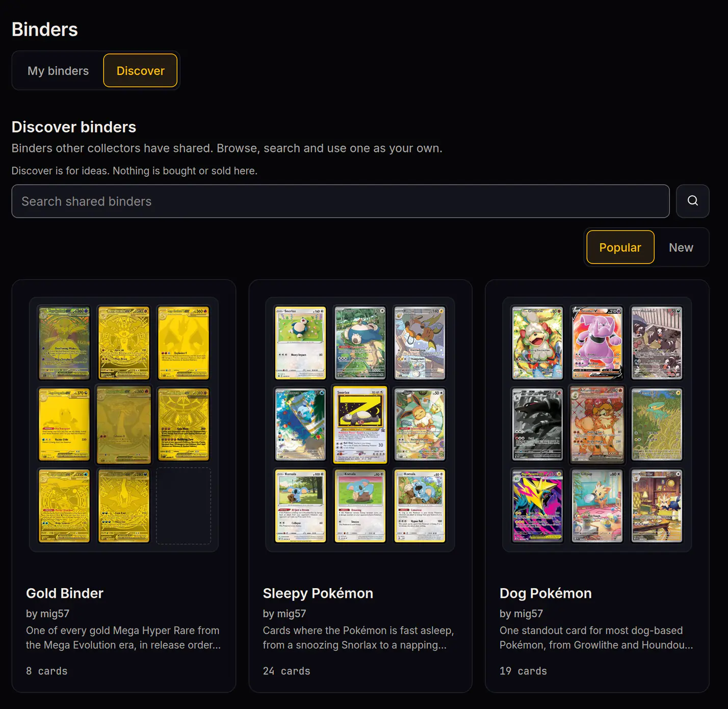Screen dimensions: 728x709
Task: Click the '24 cards' count on Sleepy Pokémon
Action: [x=287, y=671]
